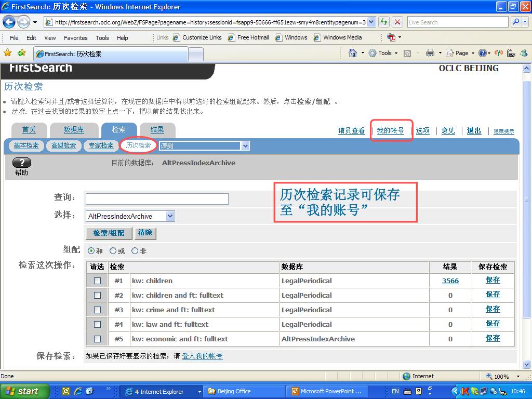This screenshot has width=532, height=399.
Task: Expand the Home button dropdown arrow
Action: coord(362,54)
